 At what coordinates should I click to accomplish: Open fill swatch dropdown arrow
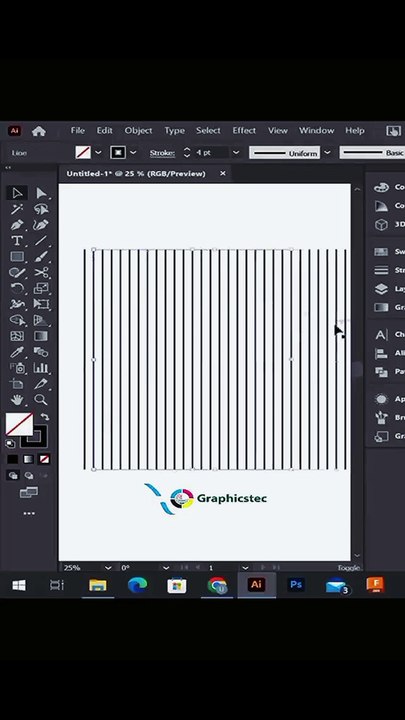(98, 152)
